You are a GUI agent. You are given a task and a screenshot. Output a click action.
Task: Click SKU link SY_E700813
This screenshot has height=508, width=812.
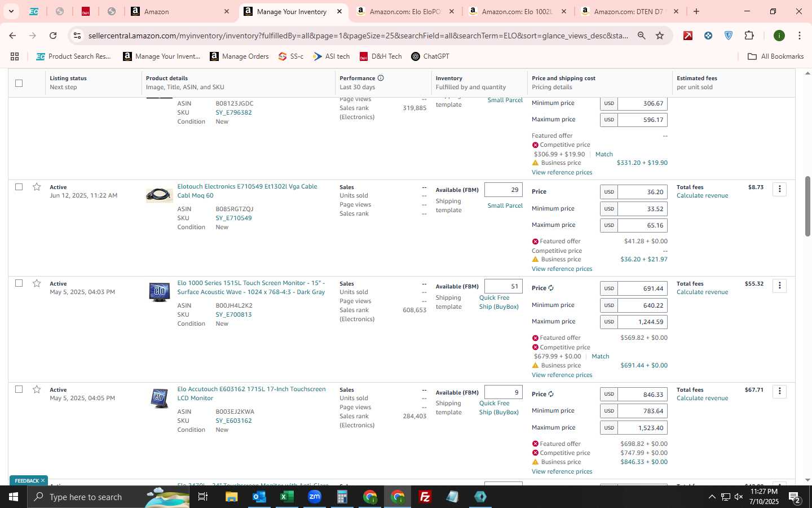click(233, 314)
